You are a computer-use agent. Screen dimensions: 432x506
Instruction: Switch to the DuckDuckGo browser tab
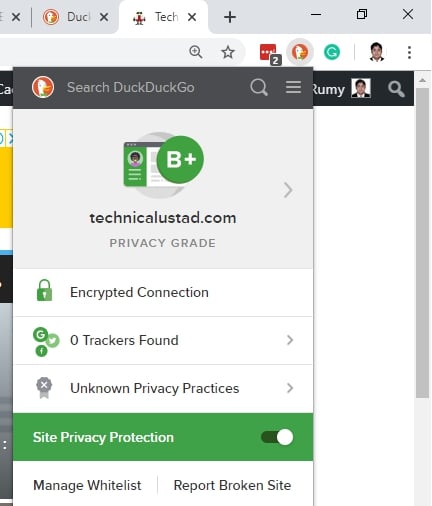click(x=75, y=17)
